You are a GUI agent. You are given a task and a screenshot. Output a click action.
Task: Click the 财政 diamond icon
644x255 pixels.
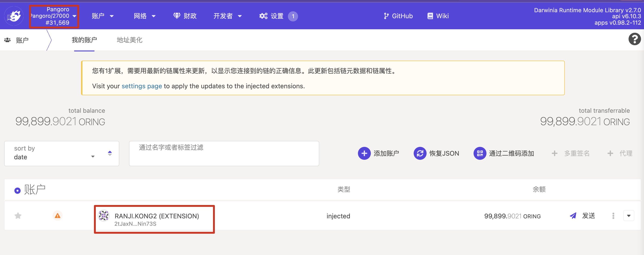(x=177, y=16)
